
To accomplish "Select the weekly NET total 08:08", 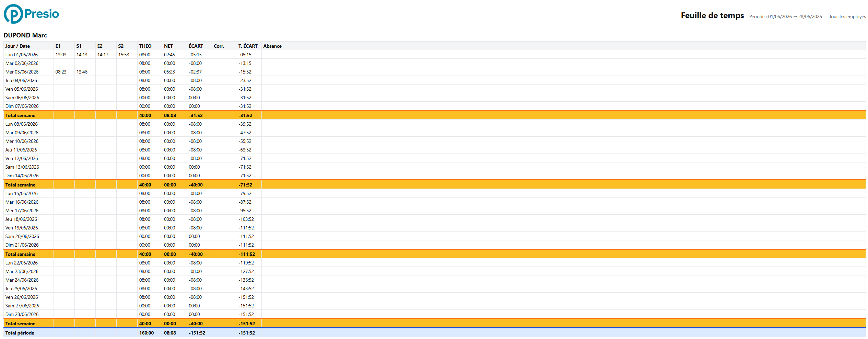I will 170,115.
